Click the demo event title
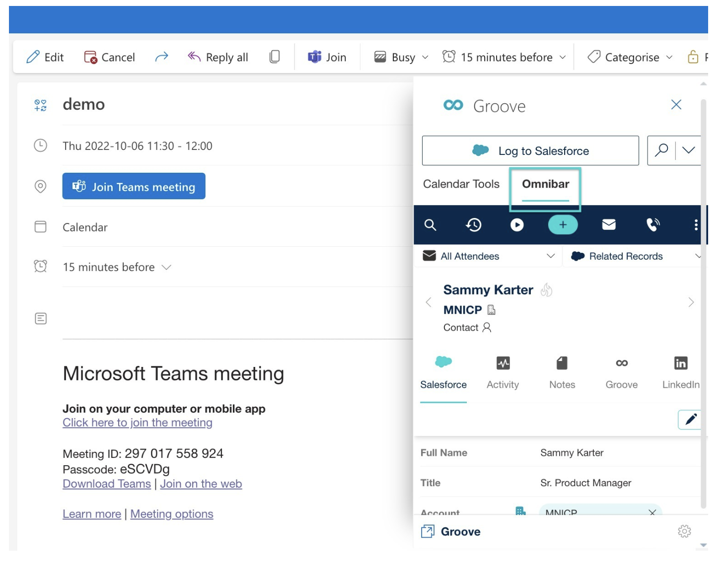Screen dimensions: 728x572 [83, 104]
